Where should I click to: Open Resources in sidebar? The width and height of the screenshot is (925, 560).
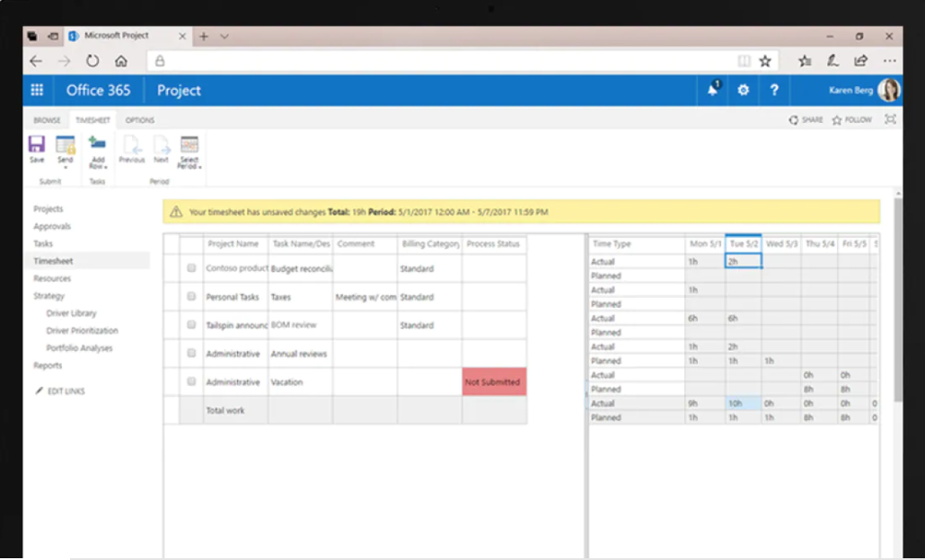coord(52,278)
